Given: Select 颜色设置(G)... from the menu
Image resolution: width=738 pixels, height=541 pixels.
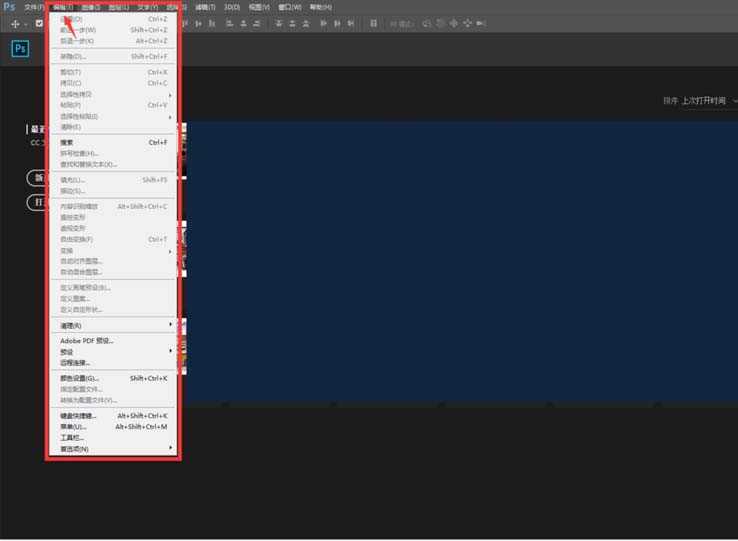Looking at the screenshot, I should (112, 379).
